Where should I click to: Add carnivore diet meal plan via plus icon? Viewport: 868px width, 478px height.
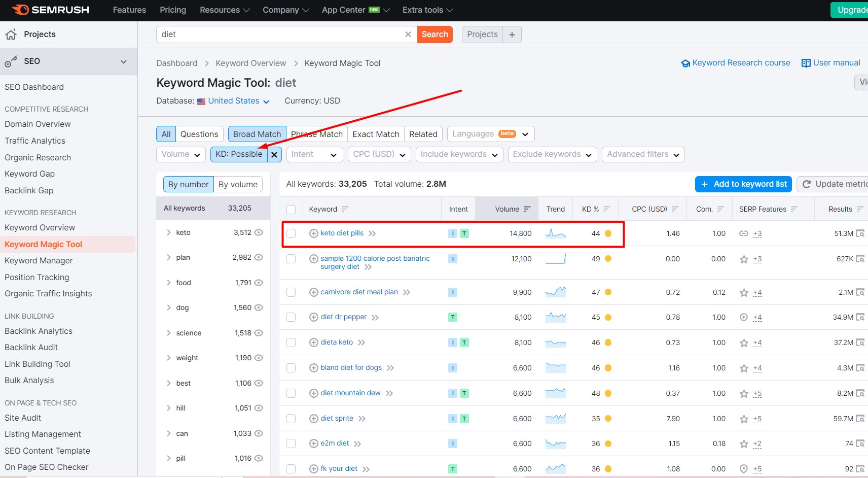click(313, 292)
